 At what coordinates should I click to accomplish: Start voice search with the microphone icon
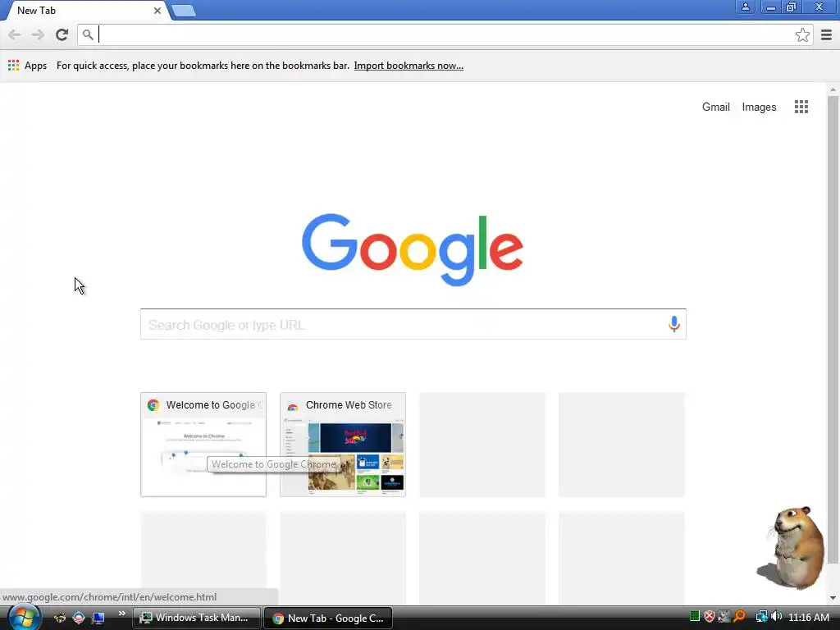[x=674, y=324]
